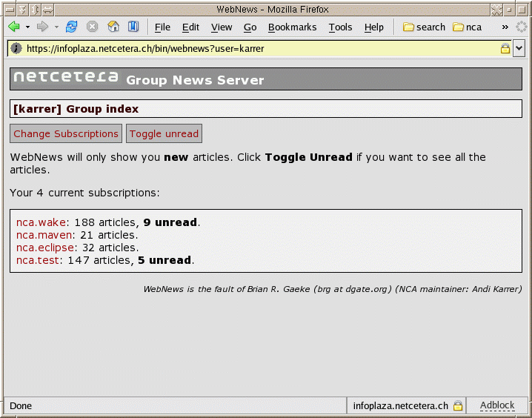Screen dimensions: 532x418
Task: Click the throbber activity indicator icon
Action: pos(522,27)
